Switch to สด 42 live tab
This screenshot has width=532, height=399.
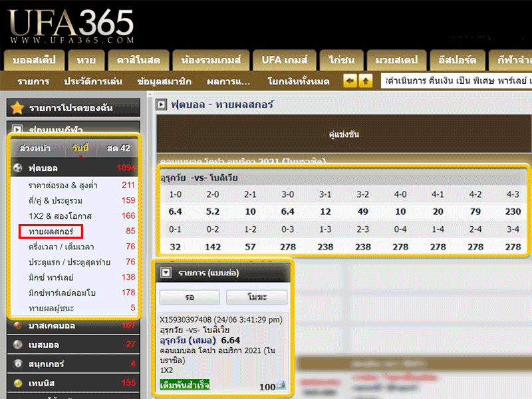118,148
